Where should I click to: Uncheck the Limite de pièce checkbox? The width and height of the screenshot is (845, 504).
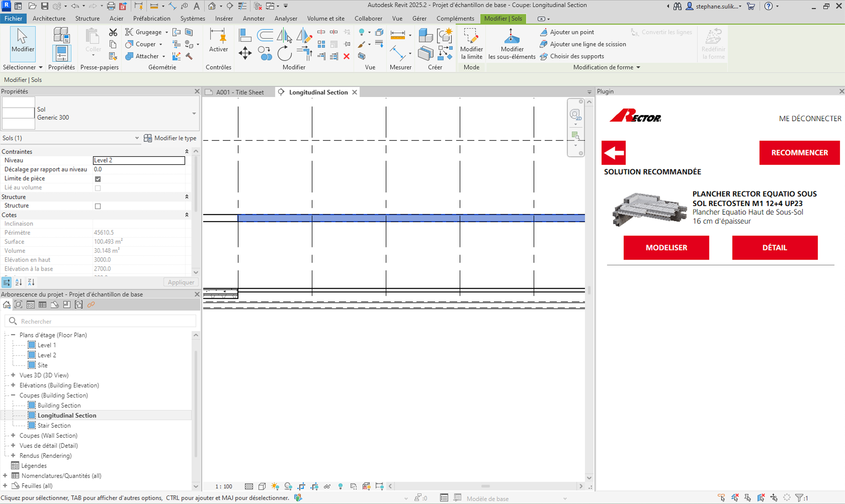pos(98,179)
